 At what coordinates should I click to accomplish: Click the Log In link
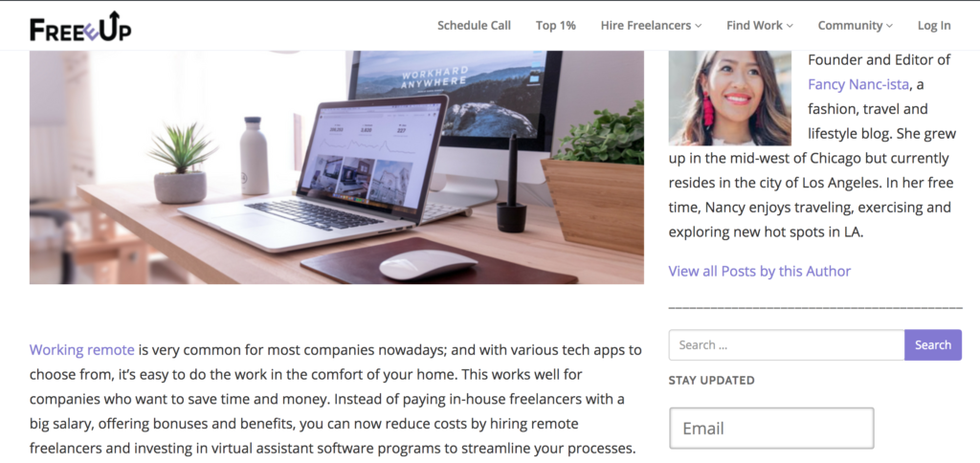point(934,26)
